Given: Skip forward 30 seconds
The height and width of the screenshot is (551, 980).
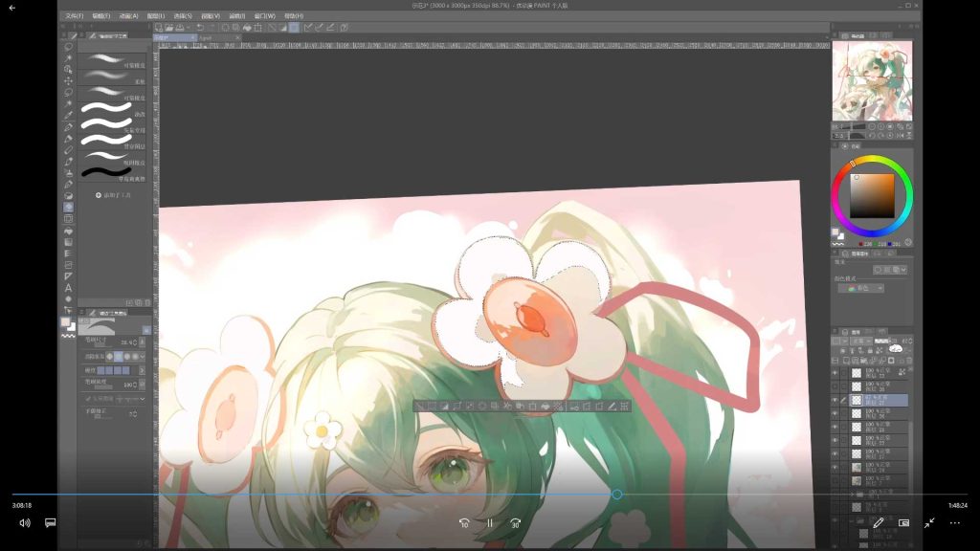Looking at the screenshot, I should tap(515, 523).
